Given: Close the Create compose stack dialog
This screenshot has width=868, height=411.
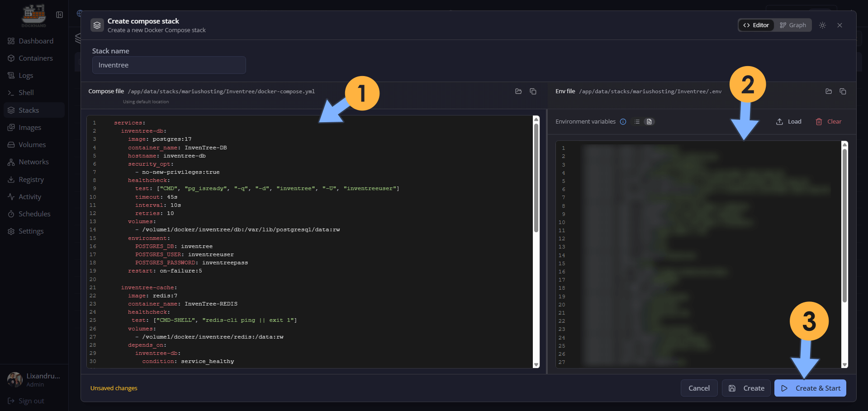Looking at the screenshot, I should [840, 25].
